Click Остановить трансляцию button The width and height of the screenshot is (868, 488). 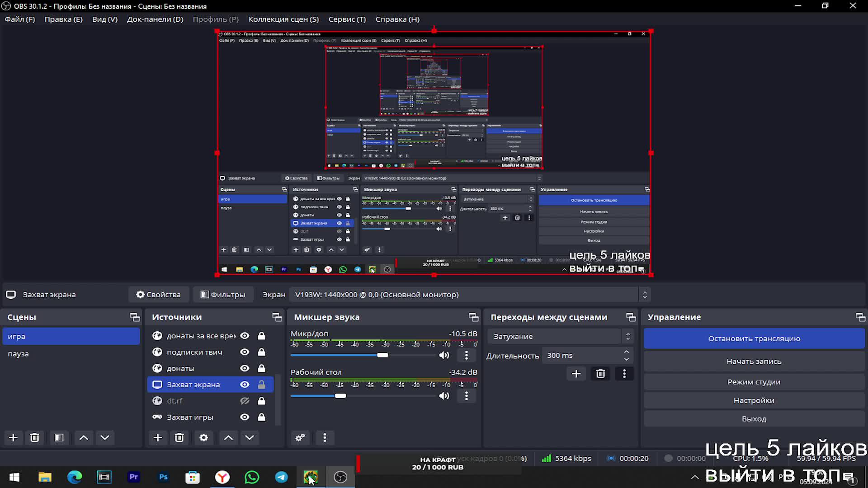pyautogui.click(x=754, y=338)
